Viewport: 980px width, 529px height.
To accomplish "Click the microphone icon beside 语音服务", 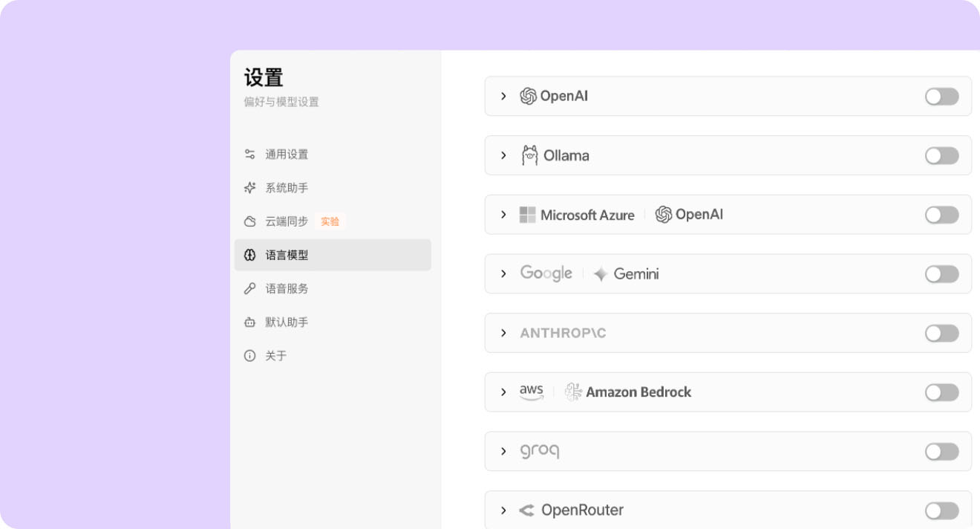I will click(x=249, y=288).
